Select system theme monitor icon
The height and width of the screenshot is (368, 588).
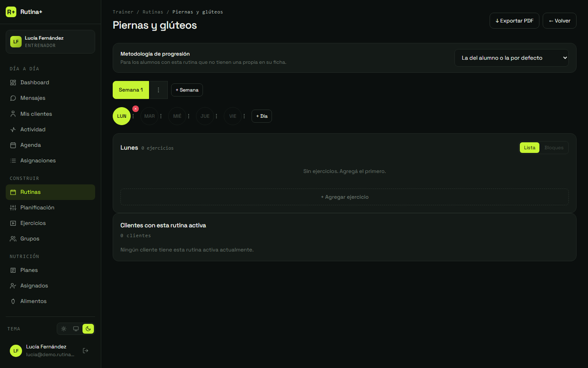76,329
